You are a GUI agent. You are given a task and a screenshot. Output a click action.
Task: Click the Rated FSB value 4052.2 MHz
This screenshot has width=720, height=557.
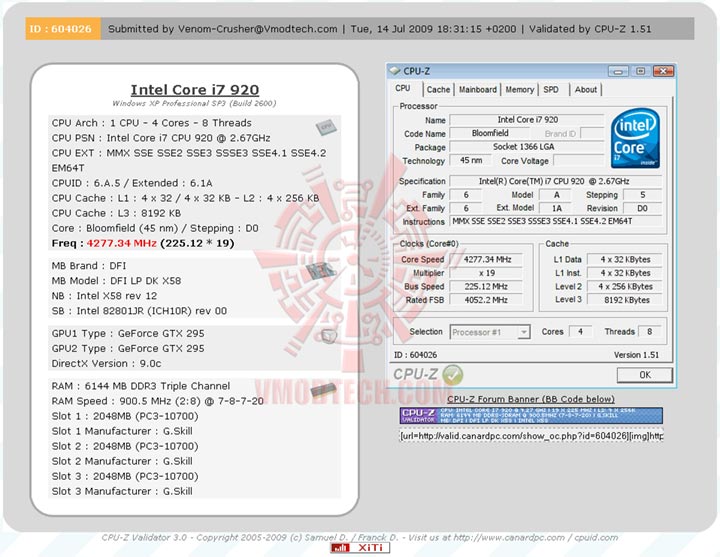point(487,300)
